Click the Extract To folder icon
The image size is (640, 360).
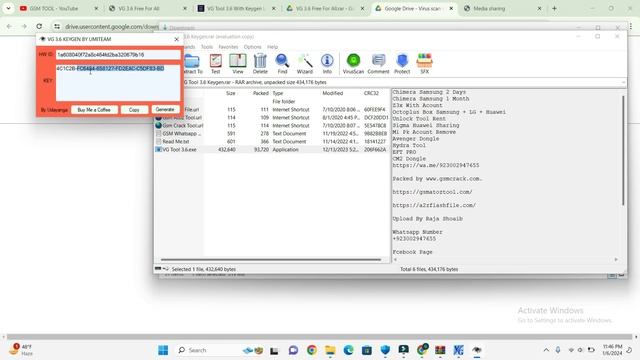193,64
